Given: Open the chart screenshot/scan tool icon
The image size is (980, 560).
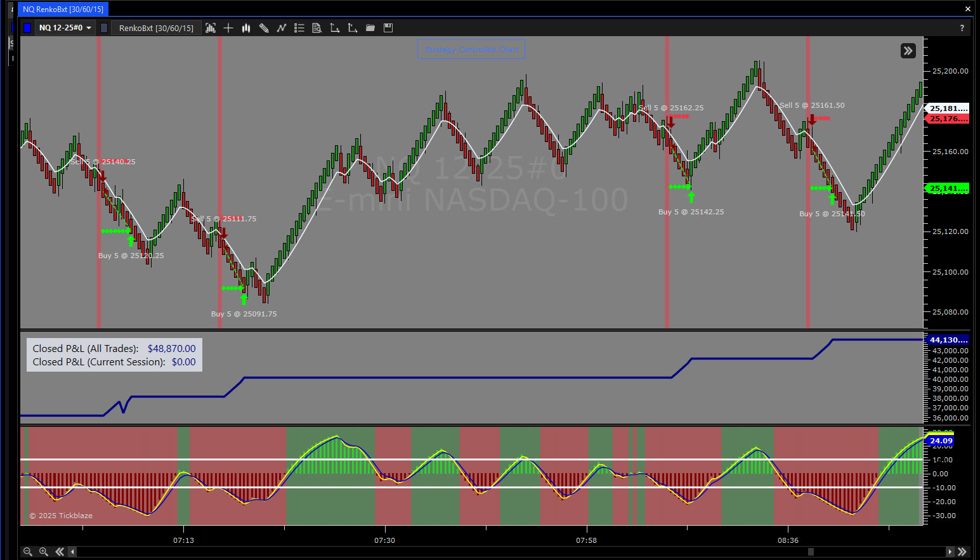Looking at the screenshot, I should pos(211,28).
